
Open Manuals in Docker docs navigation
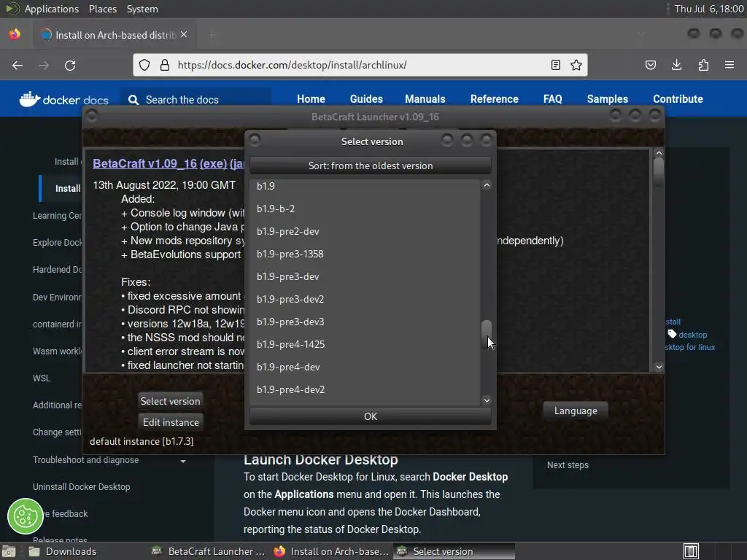425,99
